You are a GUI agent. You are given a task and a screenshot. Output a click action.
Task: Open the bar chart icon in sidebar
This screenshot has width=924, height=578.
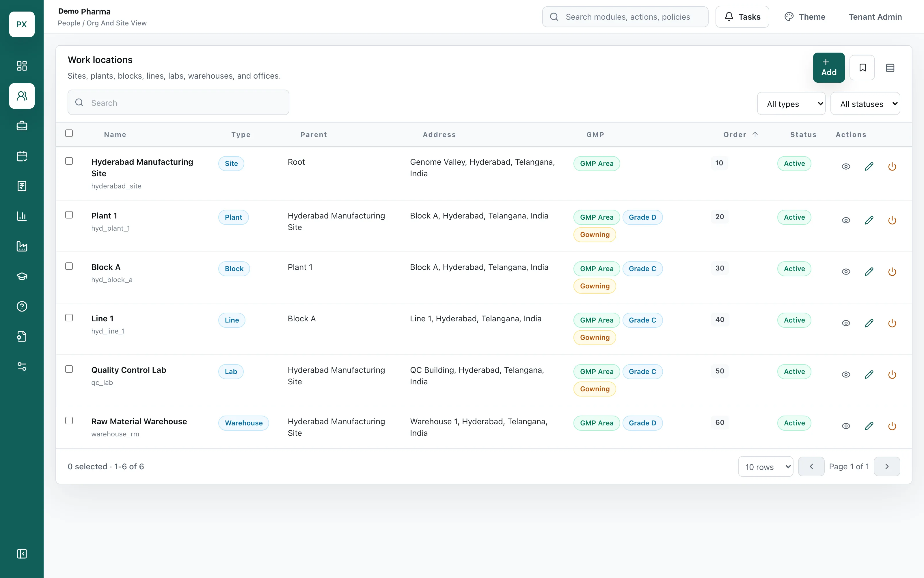pyautogui.click(x=22, y=216)
